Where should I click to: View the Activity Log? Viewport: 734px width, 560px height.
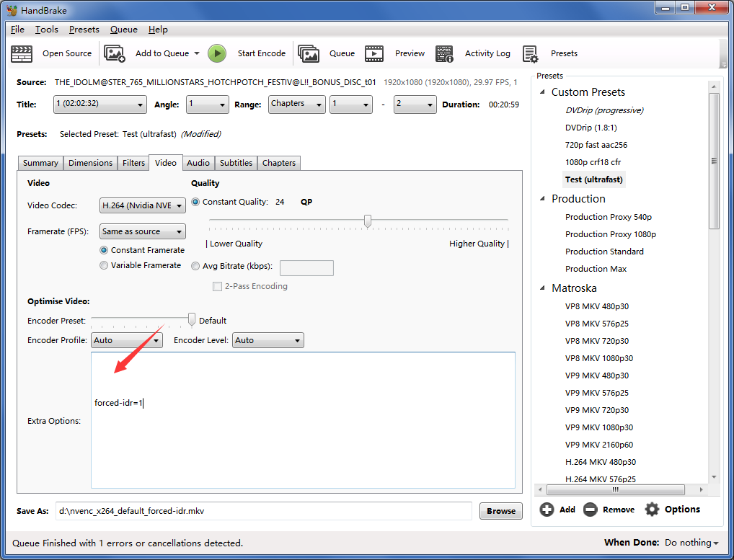tap(477, 53)
